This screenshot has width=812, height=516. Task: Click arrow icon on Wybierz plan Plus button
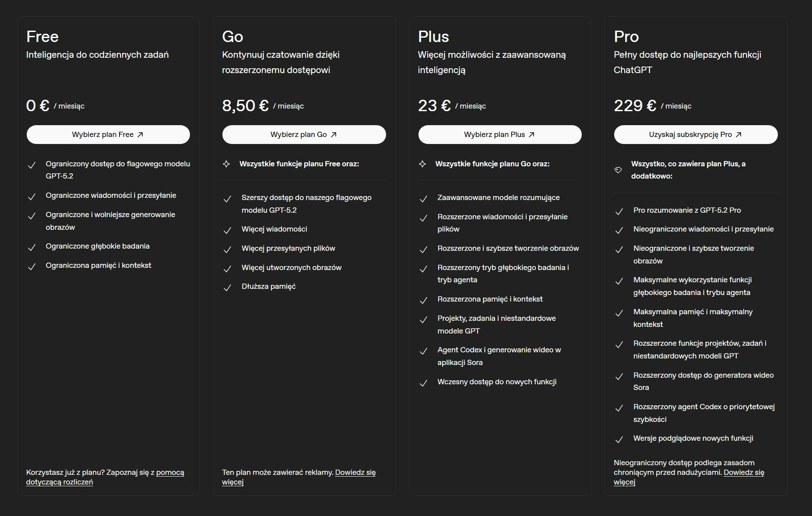coord(531,135)
